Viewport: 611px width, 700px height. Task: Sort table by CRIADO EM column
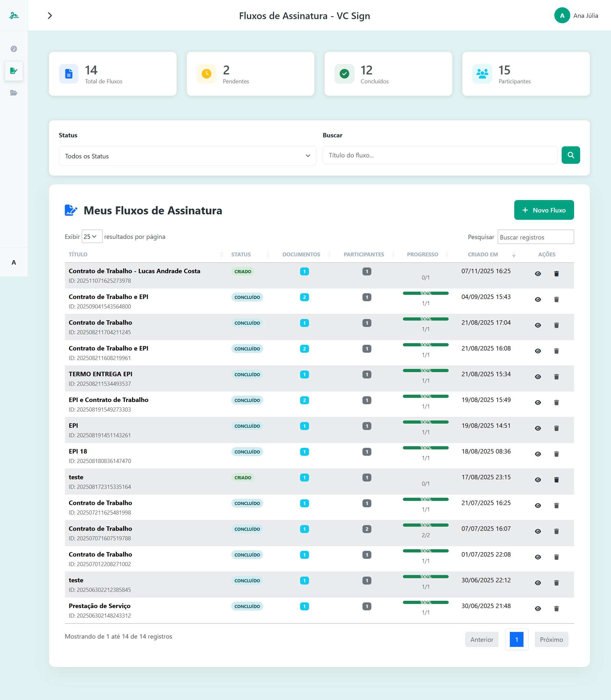pos(482,254)
